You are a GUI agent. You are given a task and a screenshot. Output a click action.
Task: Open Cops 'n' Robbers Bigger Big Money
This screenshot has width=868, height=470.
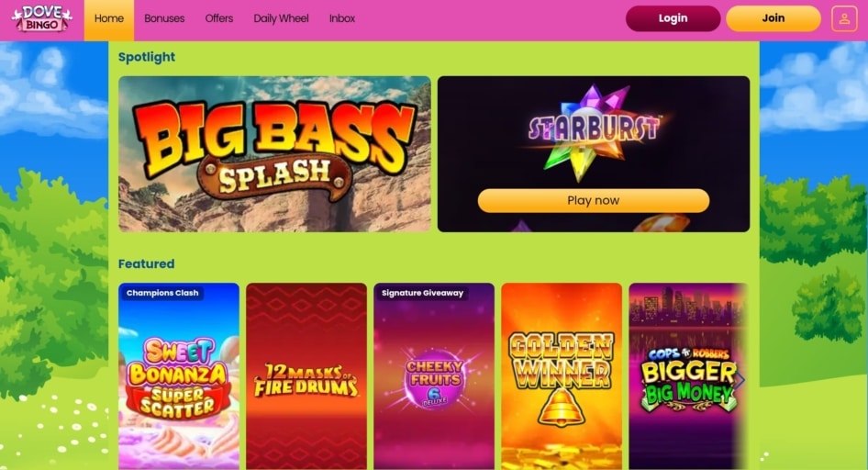tap(688, 376)
